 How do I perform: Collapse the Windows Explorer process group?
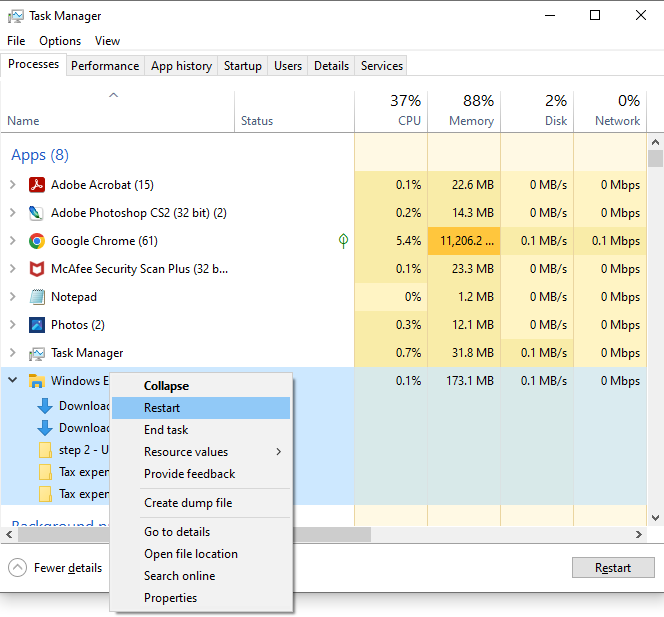[13, 380]
